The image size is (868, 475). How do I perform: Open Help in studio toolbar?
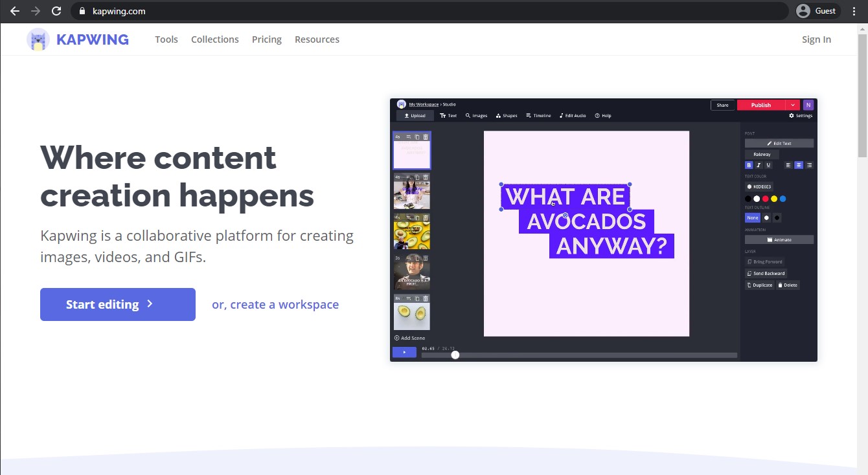[x=603, y=116]
